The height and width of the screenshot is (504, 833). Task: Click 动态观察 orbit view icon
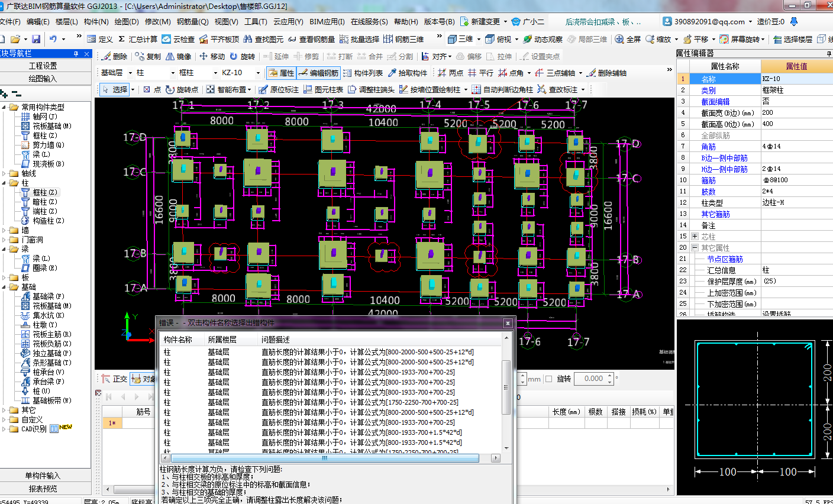(x=528, y=39)
